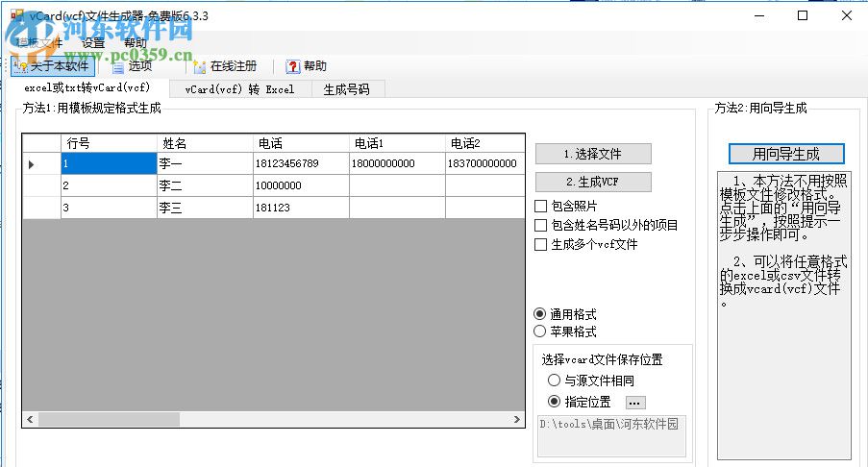Image resolution: width=868 pixels, height=467 pixels.
Task: Click the app icon in title bar
Action: click(17, 15)
